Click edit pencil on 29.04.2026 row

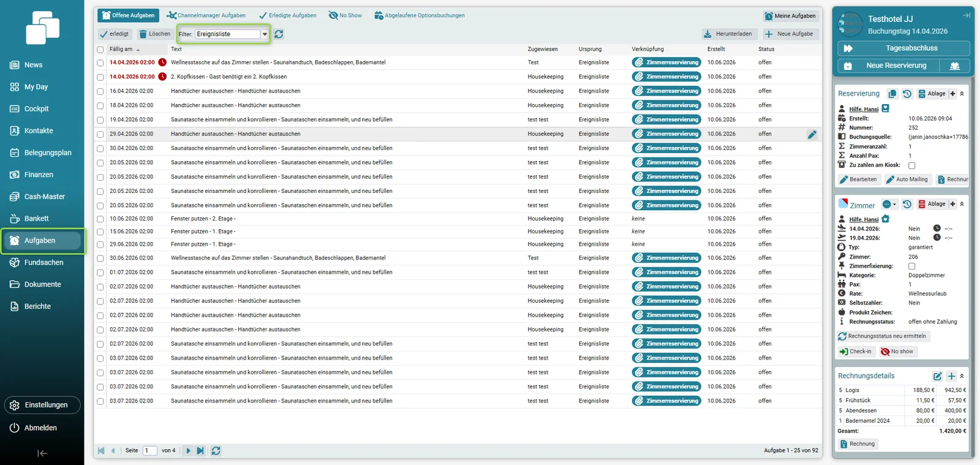point(812,134)
